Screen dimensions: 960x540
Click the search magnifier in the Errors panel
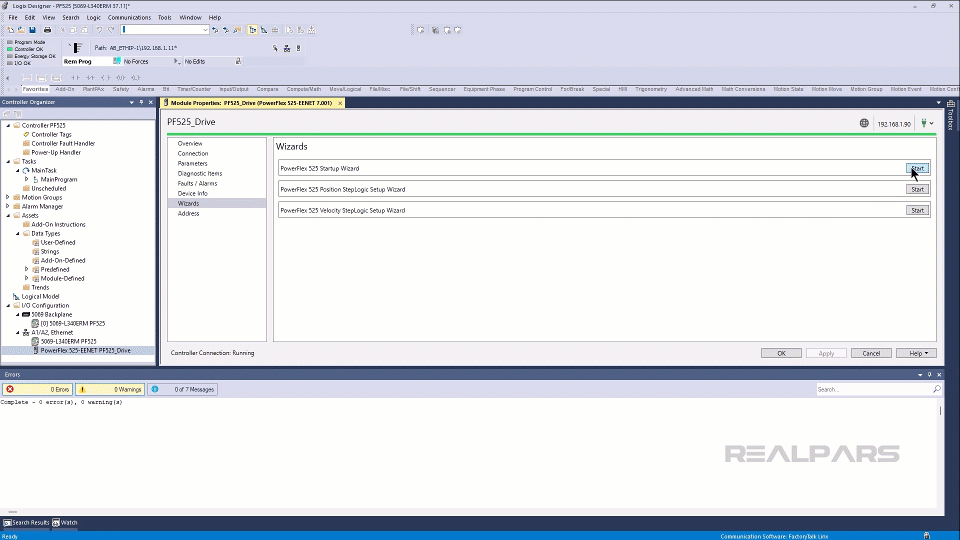936,389
